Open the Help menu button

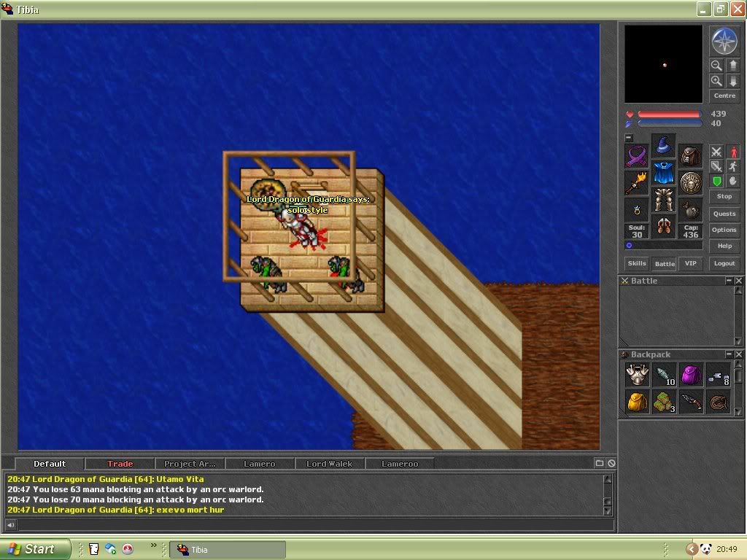tap(724, 246)
